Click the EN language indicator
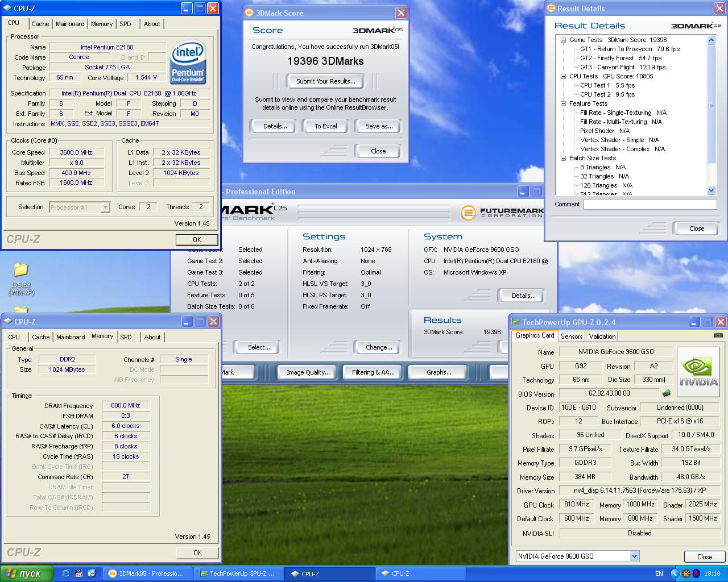 click(659, 573)
